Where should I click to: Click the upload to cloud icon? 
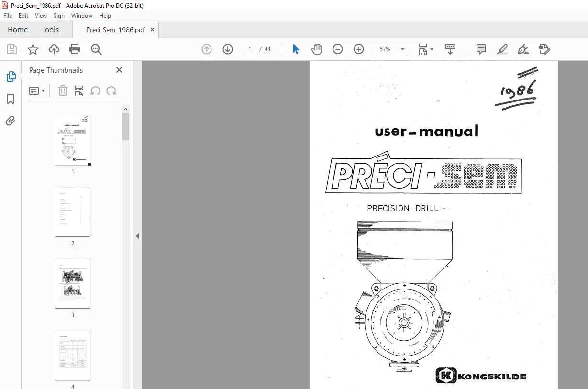coord(54,49)
